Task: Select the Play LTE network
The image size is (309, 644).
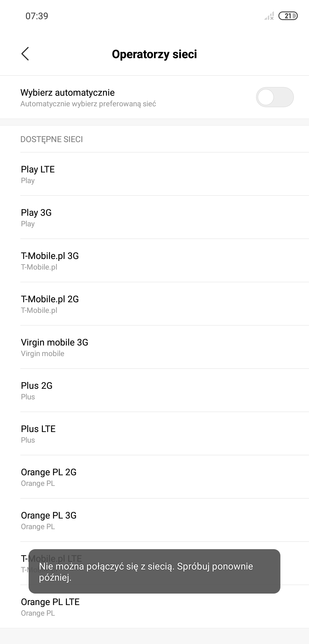Action: (154, 174)
